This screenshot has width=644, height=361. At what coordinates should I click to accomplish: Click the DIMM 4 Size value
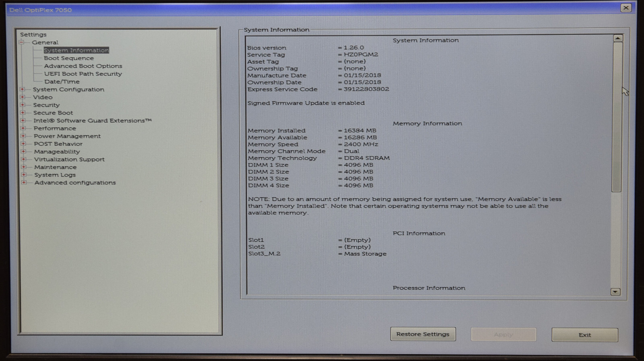click(x=359, y=185)
